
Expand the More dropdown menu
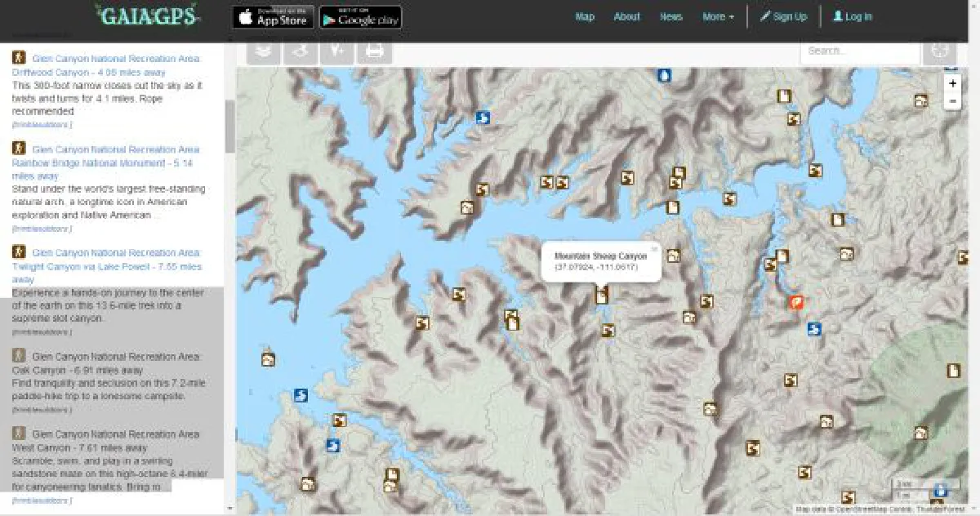pos(718,16)
